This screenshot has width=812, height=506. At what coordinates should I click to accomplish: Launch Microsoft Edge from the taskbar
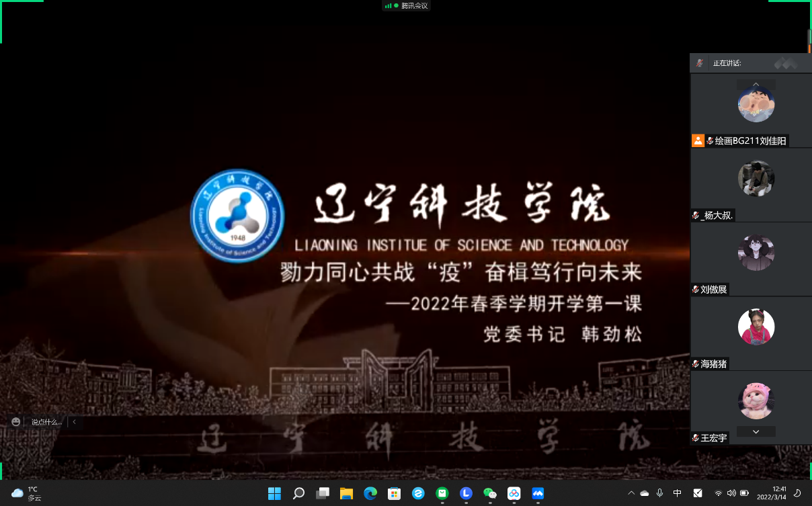click(x=370, y=493)
